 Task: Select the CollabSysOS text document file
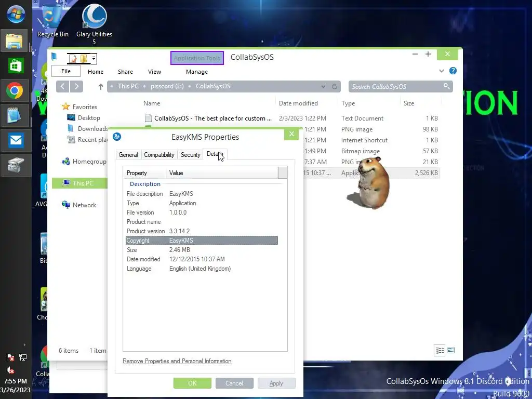pos(213,118)
